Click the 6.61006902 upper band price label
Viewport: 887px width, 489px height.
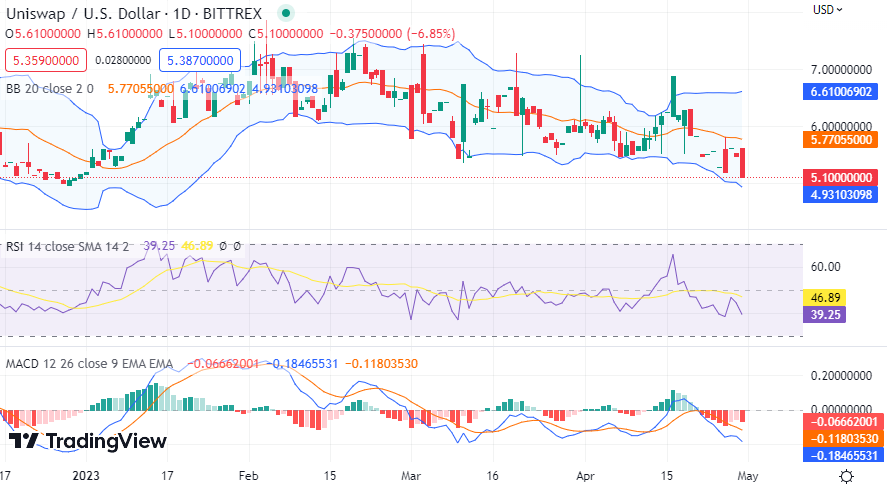[x=841, y=92]
